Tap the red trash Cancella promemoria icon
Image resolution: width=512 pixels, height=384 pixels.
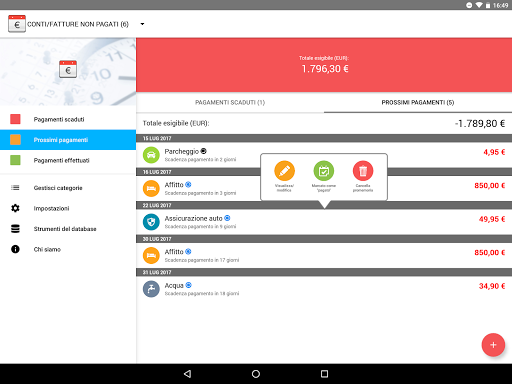point(363,171)
